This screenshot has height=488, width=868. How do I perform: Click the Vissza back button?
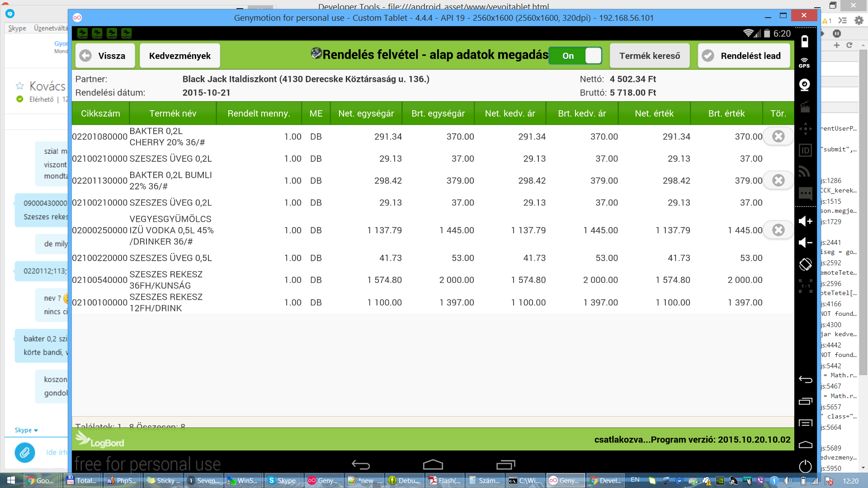point(105,56)
